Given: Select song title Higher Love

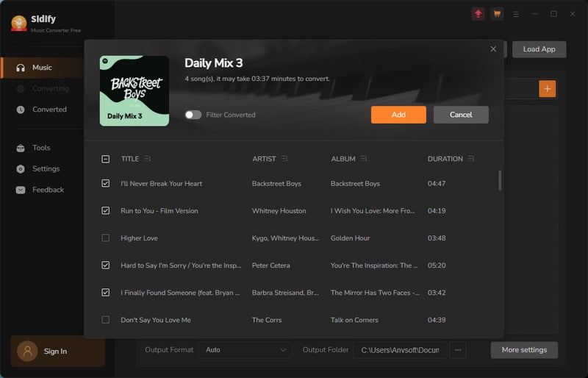Looking at the screenshot, I should (139, 238).
